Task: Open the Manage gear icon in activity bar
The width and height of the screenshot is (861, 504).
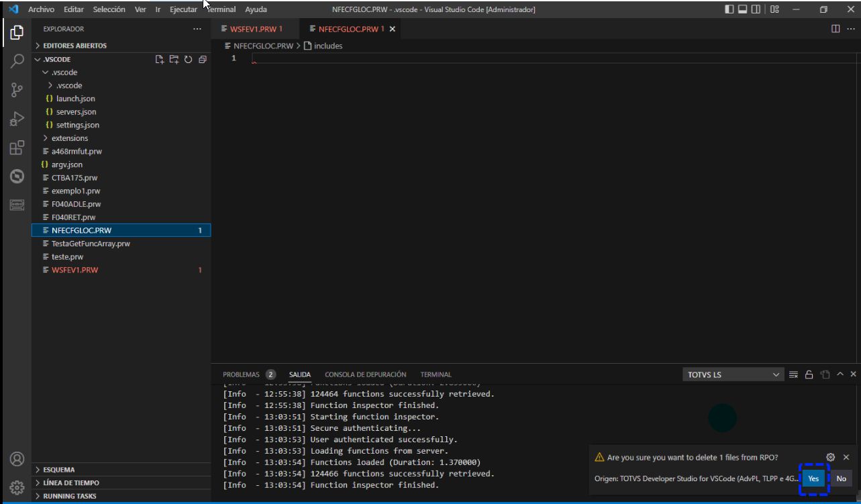Action: [17, 487]
